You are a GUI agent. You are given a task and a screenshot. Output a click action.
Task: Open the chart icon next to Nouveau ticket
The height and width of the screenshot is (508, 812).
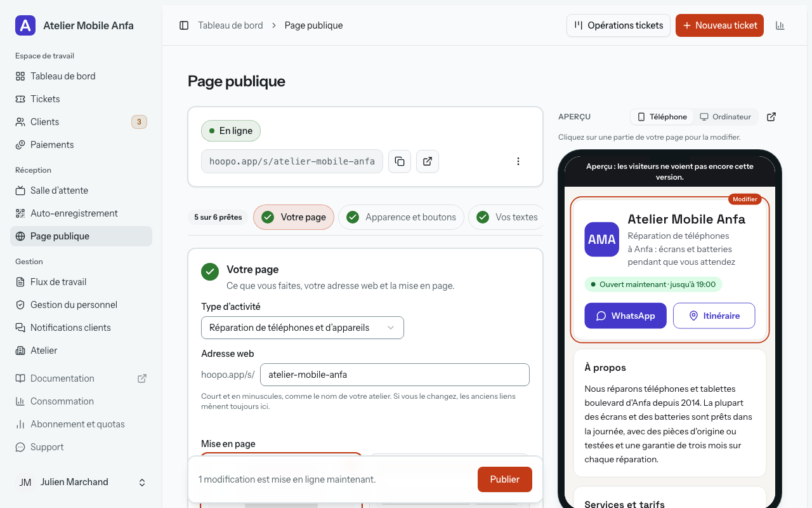point(780,25)
